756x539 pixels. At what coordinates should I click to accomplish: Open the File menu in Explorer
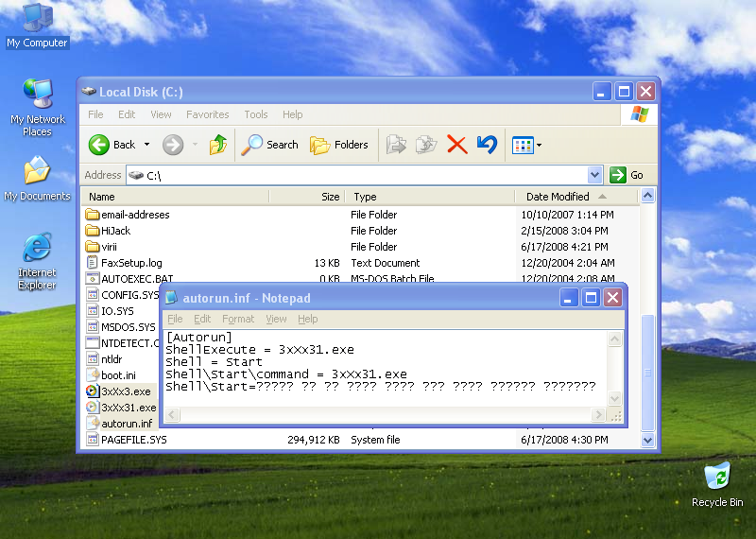click(95, 114)
